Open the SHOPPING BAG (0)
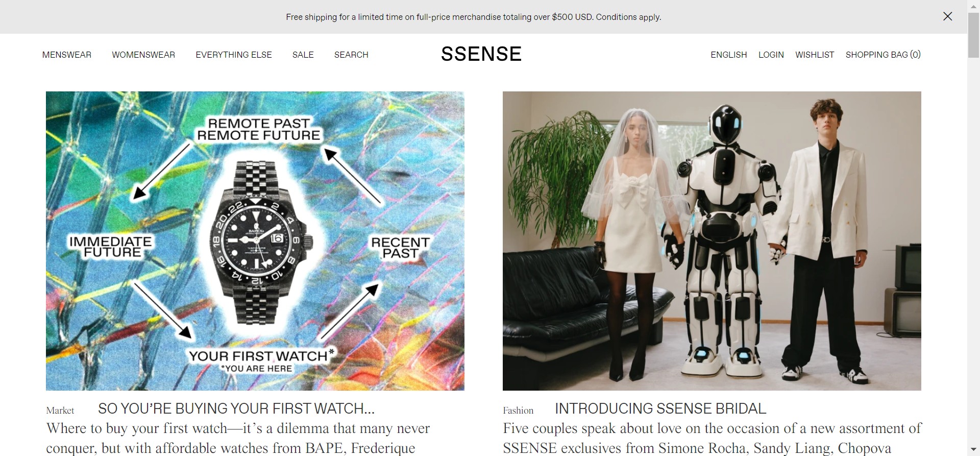Viewport: 980px width, 456px height. 883,55
